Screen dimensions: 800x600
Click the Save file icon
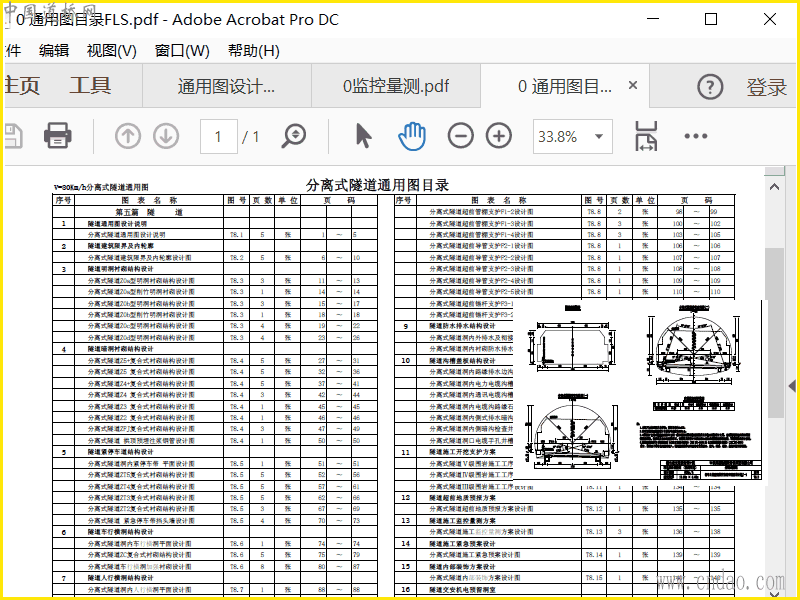pos(13,136)
